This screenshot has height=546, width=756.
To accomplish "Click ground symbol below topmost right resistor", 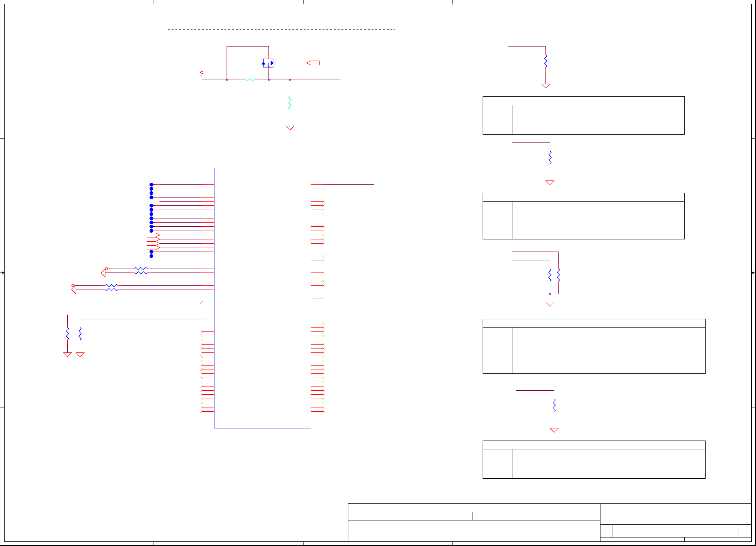I will [x=546, y=86].
